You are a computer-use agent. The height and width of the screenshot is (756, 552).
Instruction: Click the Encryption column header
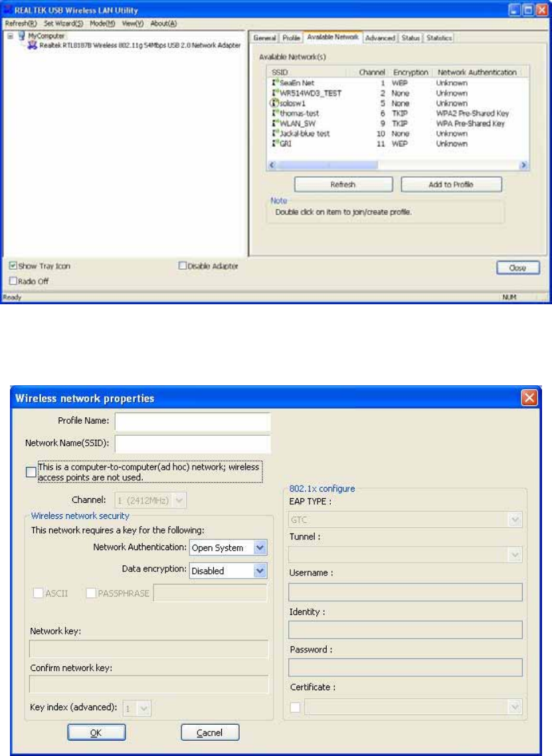[x=411, y=72]
